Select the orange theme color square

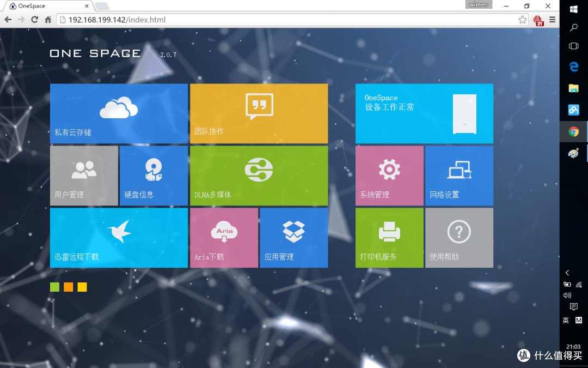coord(68,287)
